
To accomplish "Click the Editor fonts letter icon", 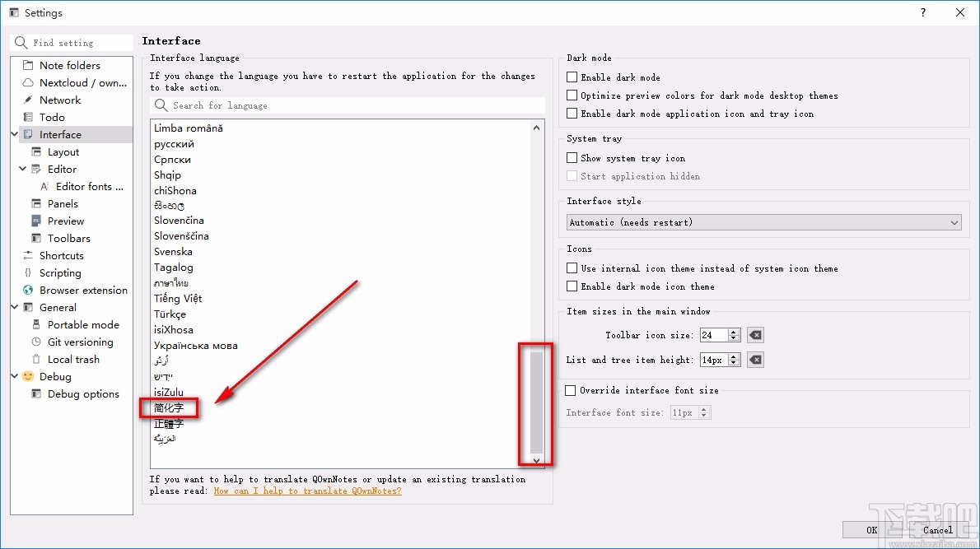I will pyautogui.click(x=44, y=186).
